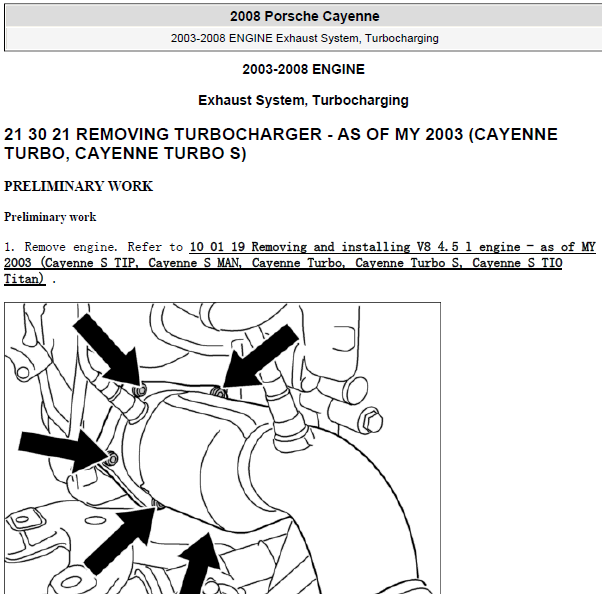
Task: Click the 'Exhaust System, Turbocharging' centered heading
Action: point(303,100)
